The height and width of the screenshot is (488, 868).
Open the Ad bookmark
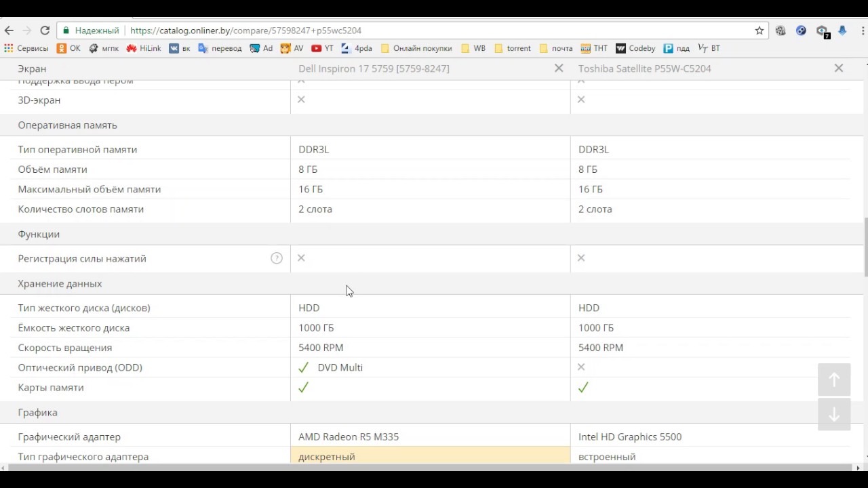(x=261, y=48)
